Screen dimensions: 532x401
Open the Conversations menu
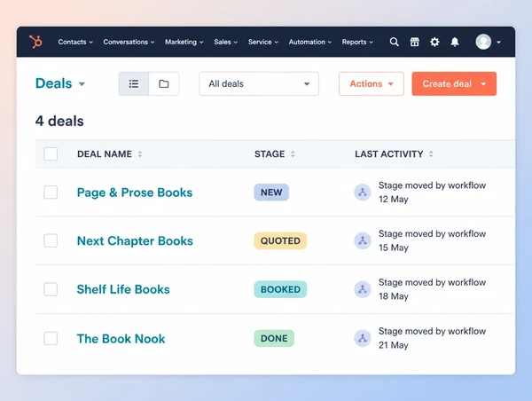[x=129, y=42]
